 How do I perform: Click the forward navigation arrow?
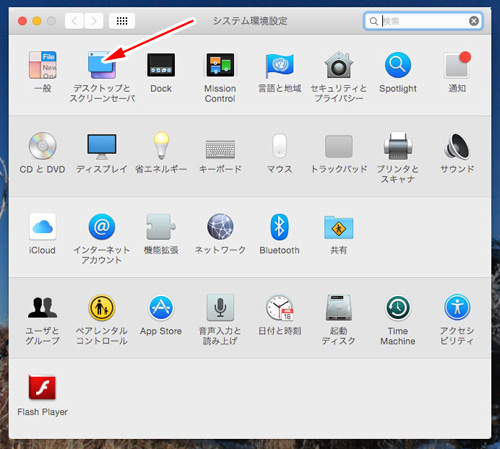(x=94, y=21)
